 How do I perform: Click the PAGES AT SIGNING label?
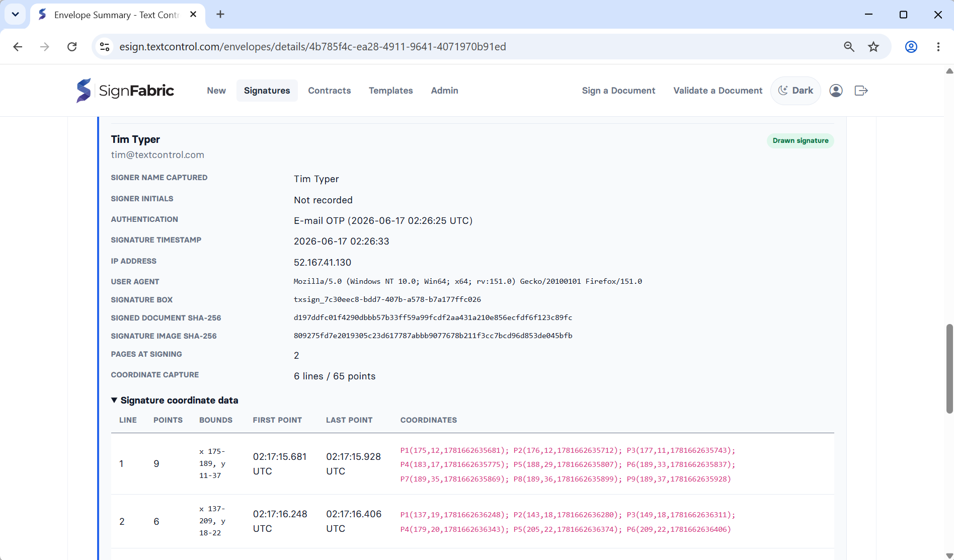146,354
